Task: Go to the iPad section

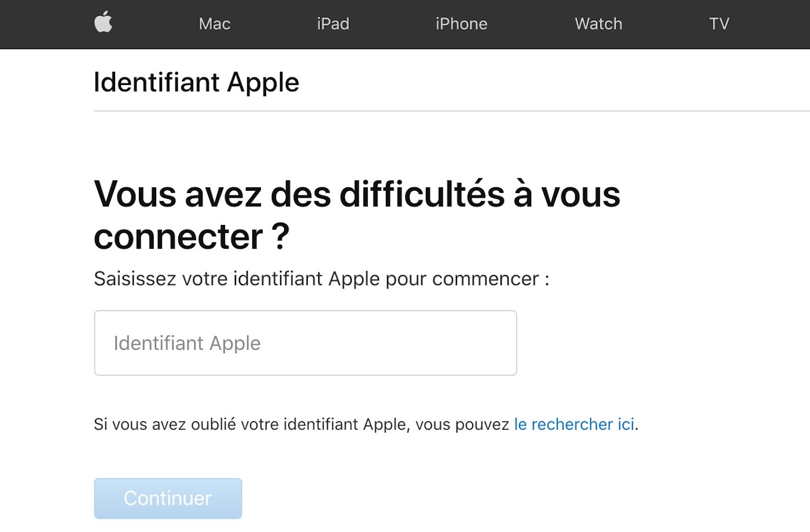Action: 333,24
